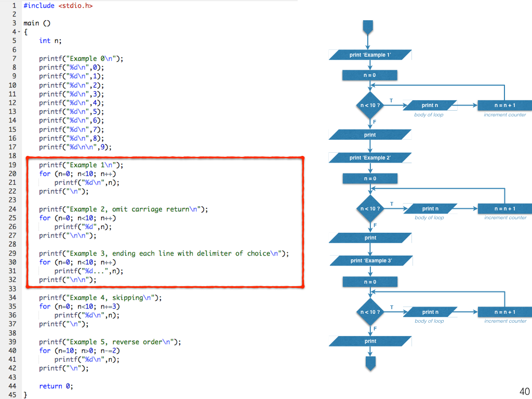Select the 'print Example 1' flowchart block
This screenshot has width=532, height=399.
coord(370,55)
